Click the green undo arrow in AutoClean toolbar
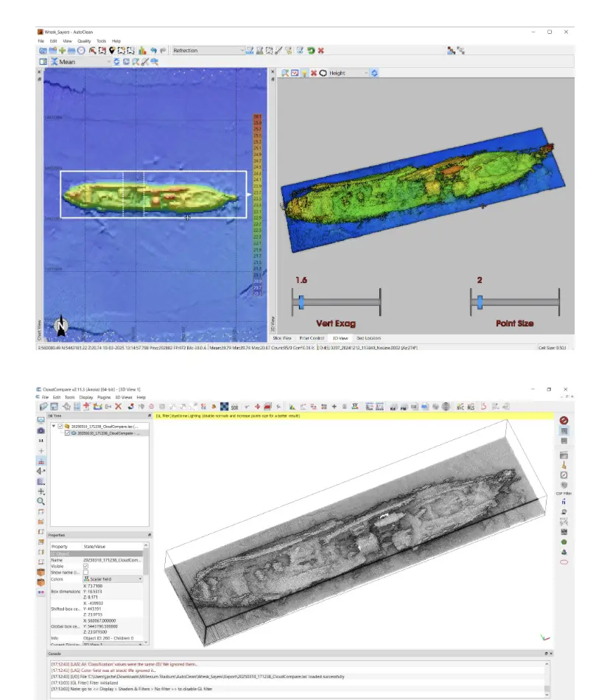The height and width of the screenshot is (700, 610). pos(311,50)
